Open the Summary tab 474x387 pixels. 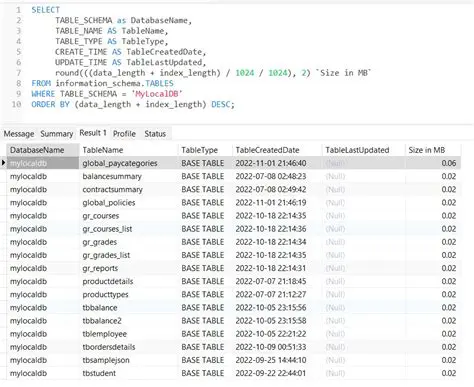point(57,134)
